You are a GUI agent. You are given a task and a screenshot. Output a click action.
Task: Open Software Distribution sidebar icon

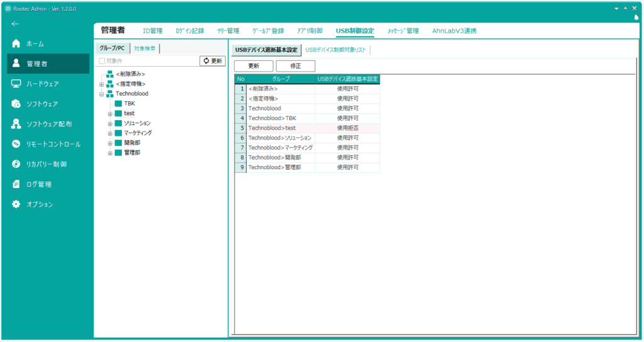(x=16, y=124)
